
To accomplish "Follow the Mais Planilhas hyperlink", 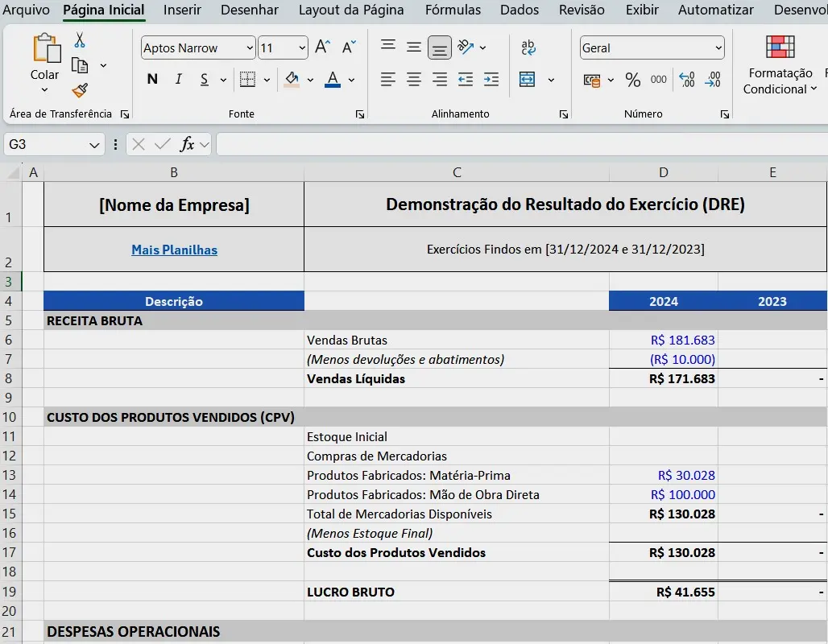I will pyautogui.click(x=174, y=250).
